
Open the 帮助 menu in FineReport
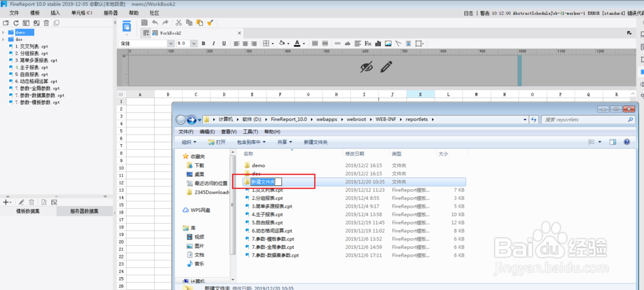133,13
